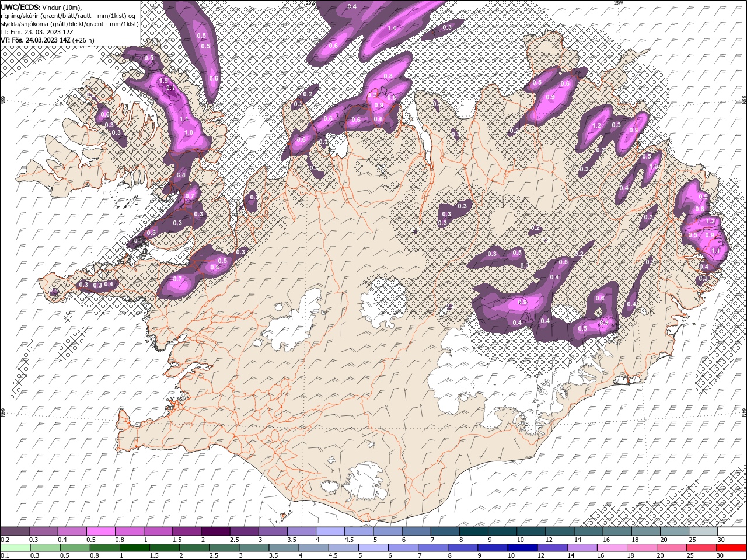The image size is (747, 560).
Task: Click the dark teal 8 snow-scale swatch
Action: (x=474, y=531)
